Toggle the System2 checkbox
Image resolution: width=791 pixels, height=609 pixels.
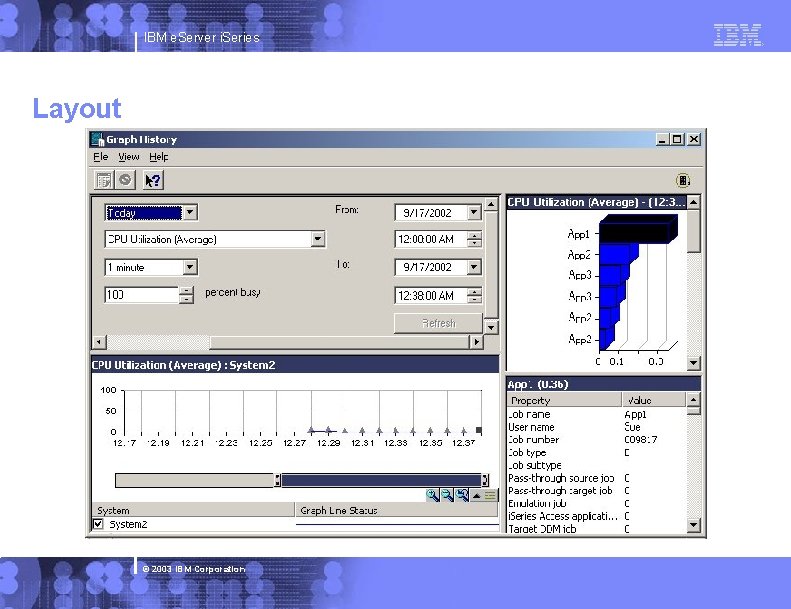point(98,524)
